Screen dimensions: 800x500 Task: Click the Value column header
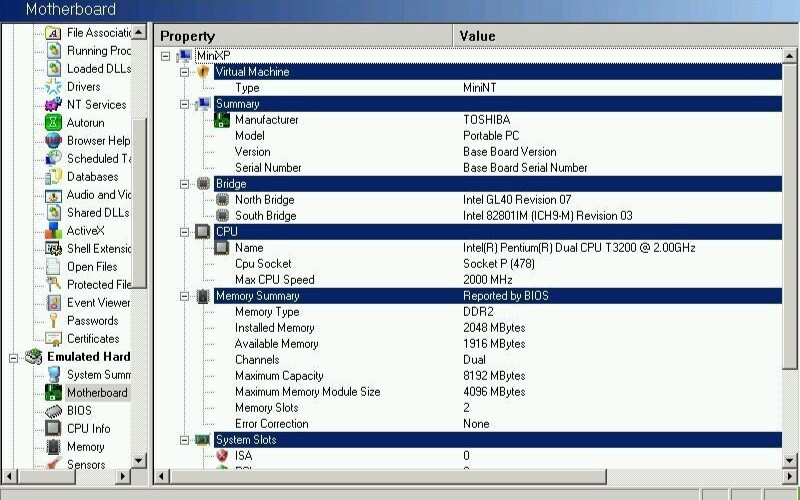(x=626, y=36)
